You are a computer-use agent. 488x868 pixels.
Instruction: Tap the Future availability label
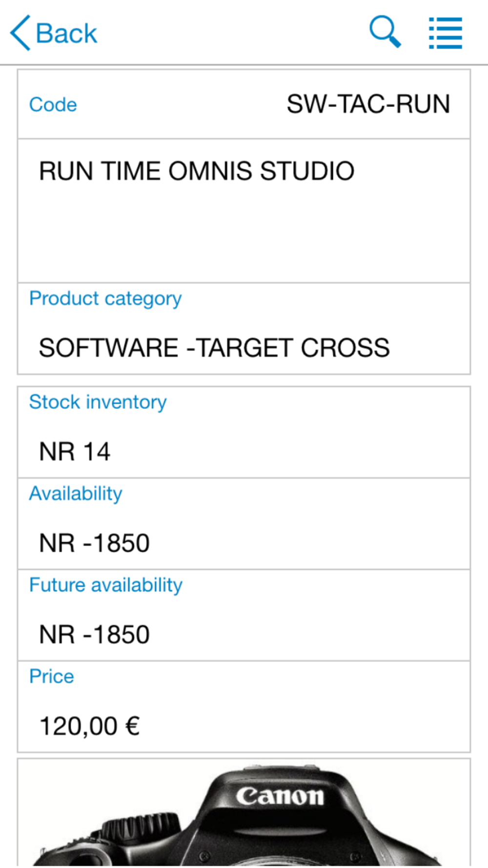[x=106, y=585]
